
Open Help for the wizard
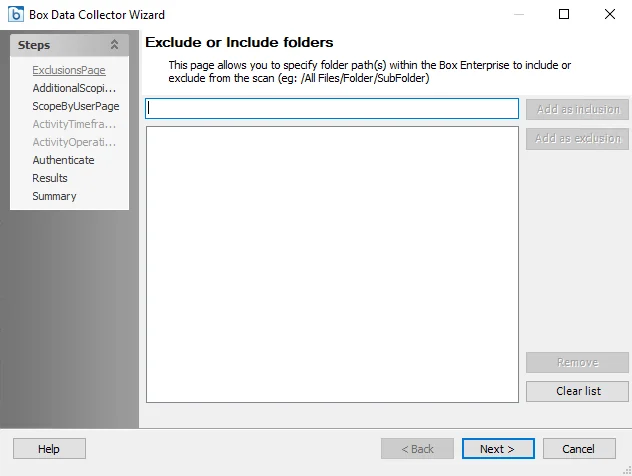coord(49,449)
